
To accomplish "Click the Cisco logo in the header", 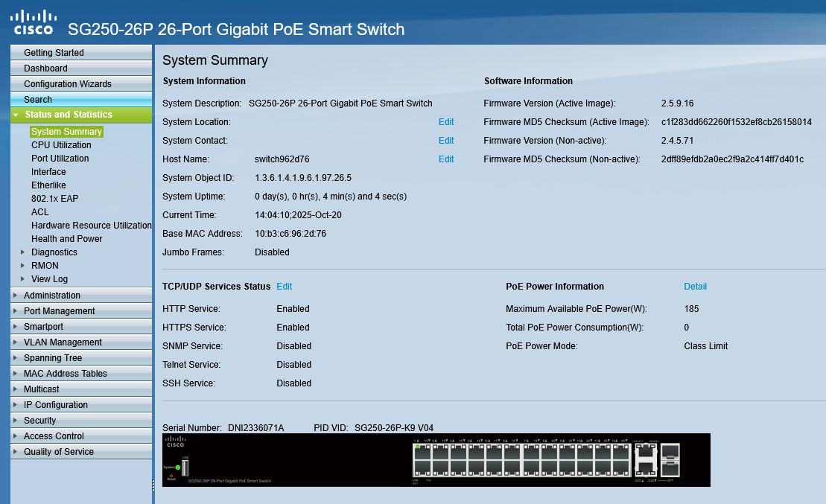I will (x=34, y=22).
